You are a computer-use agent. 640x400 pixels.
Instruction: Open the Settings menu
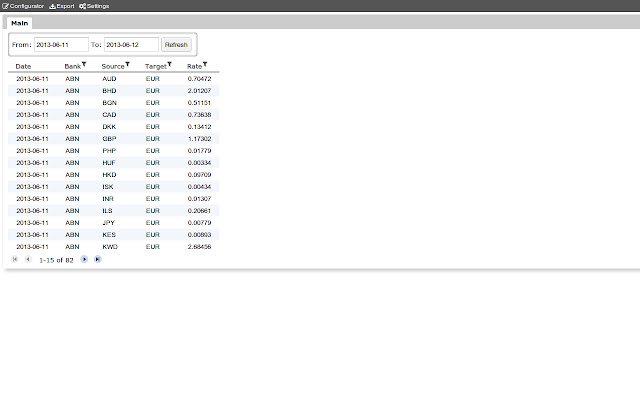tap(94, 6)
